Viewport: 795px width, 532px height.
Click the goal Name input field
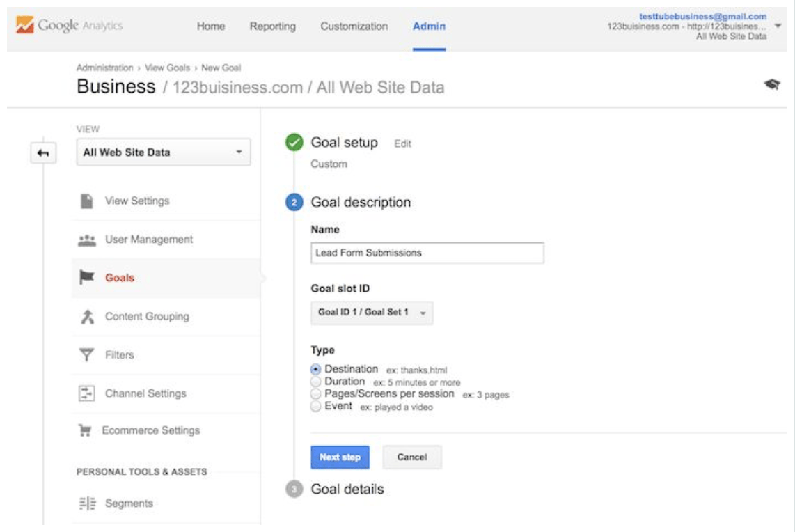427,253
